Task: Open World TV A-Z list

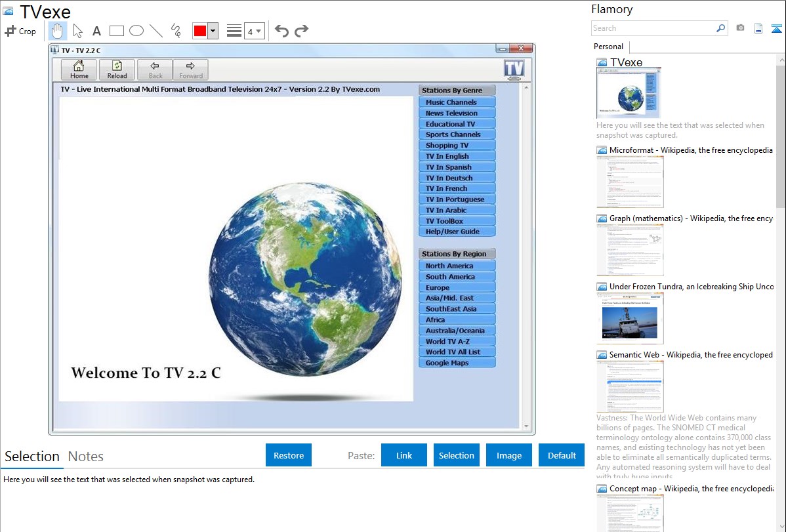Action: (x=457, y=342)
